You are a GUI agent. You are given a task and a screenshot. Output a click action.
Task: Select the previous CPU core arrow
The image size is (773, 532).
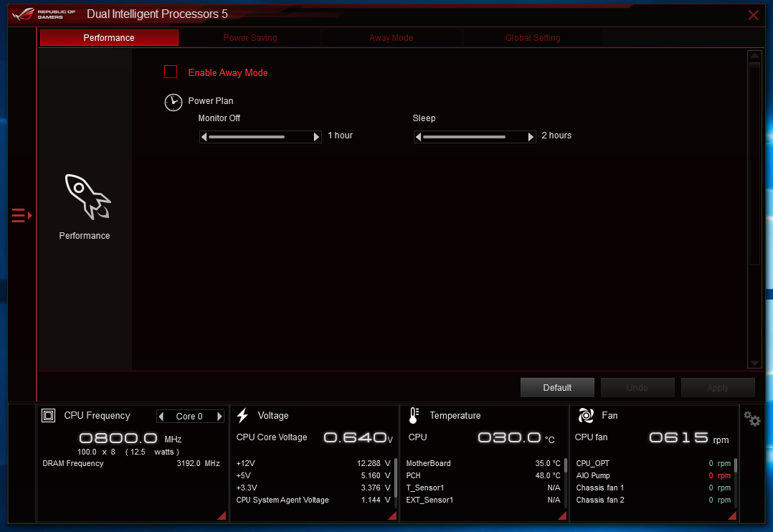(x=161, y=417)
